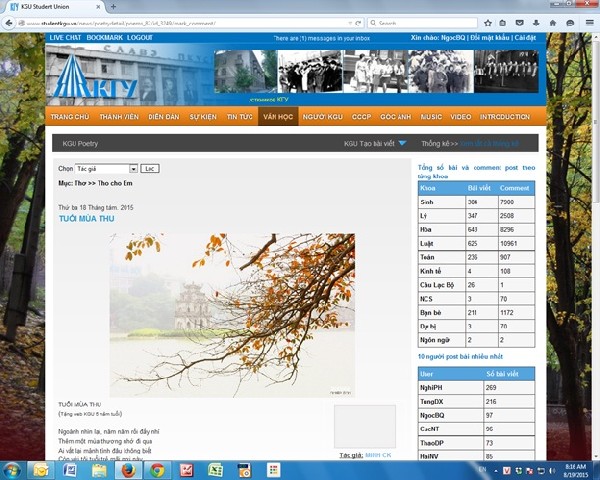Select the VĂN HỌC tab
The height and width of the screenshot is (480, 600).
click(278, 117)
